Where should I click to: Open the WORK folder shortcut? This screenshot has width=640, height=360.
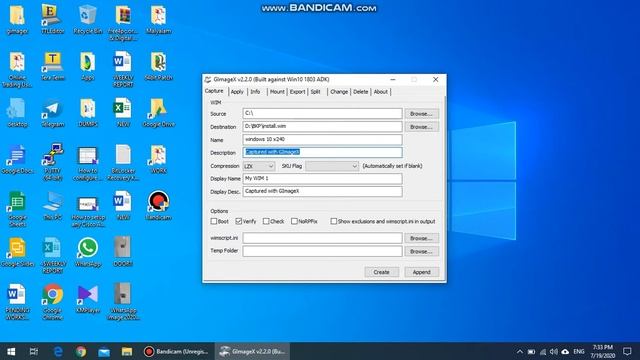(x=158, y=159)
